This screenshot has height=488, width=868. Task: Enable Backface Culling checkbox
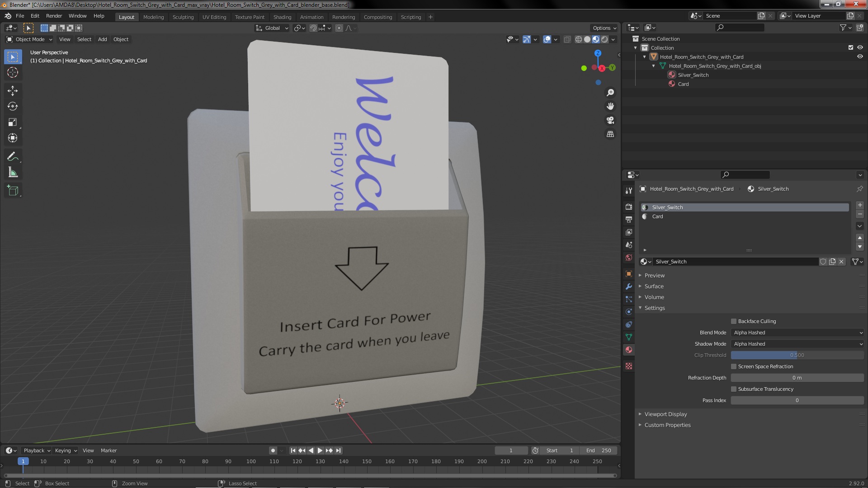(734, 321)
